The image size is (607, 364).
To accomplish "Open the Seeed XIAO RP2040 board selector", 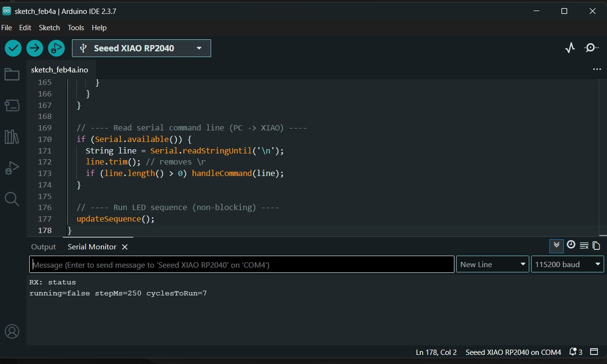I will click(x=142, y=48).
